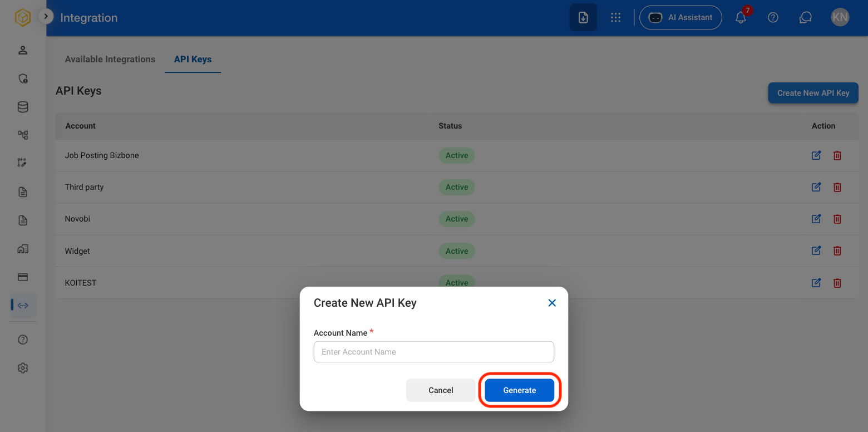
Task: Click the download document icon in header
Action: point(583,17)
